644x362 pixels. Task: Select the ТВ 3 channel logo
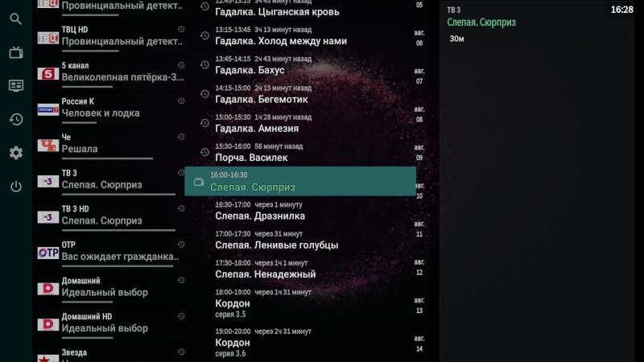coord(48,182)
